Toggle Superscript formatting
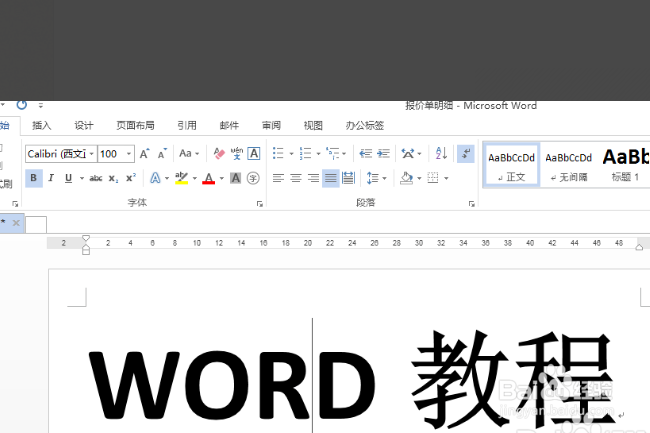 pyautogui.click(x=131, y=178)
